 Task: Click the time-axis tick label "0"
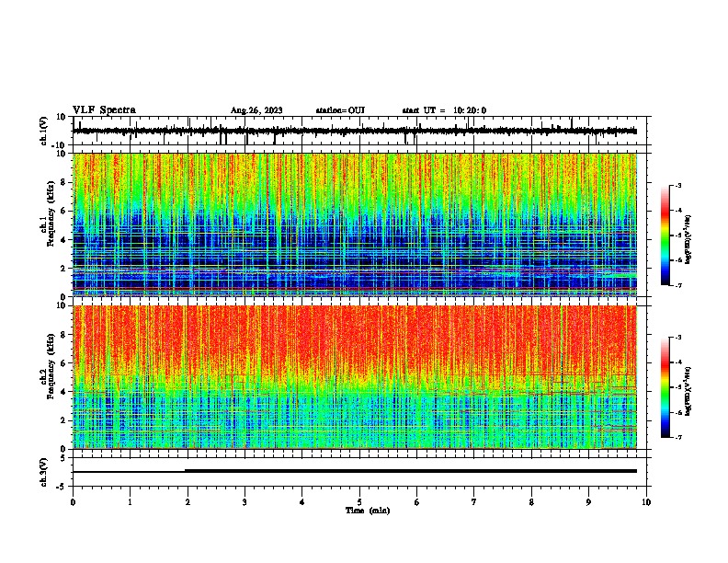[x=73, y=502]
